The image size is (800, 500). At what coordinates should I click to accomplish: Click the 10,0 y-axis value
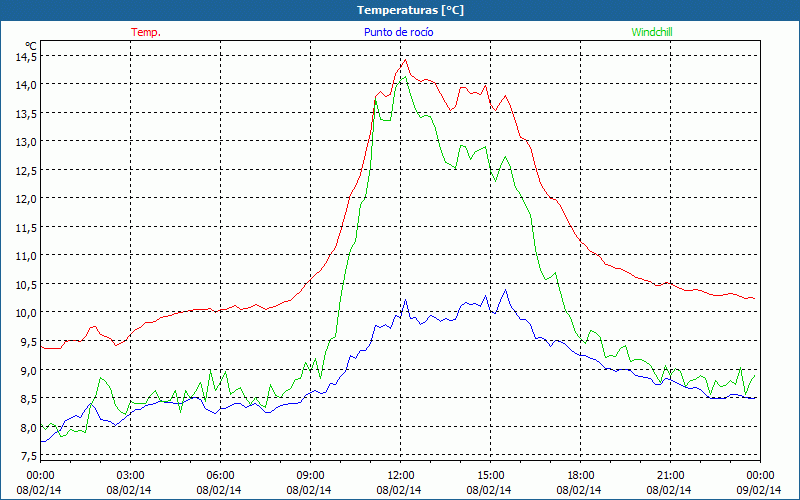[x=26, y=314]
